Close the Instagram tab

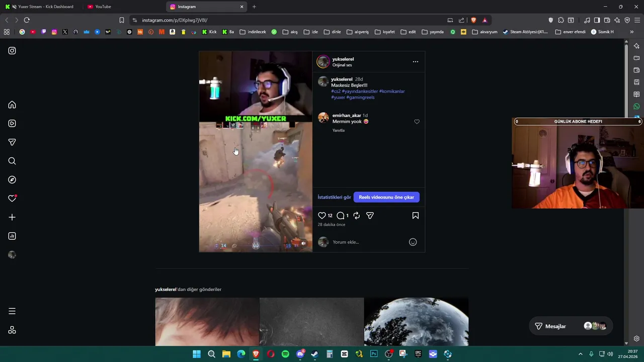tap(242, 7)
